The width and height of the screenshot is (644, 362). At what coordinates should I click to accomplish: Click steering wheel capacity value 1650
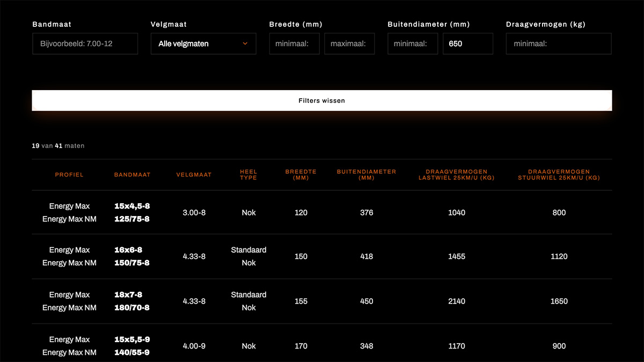click(x=559, y=301)
